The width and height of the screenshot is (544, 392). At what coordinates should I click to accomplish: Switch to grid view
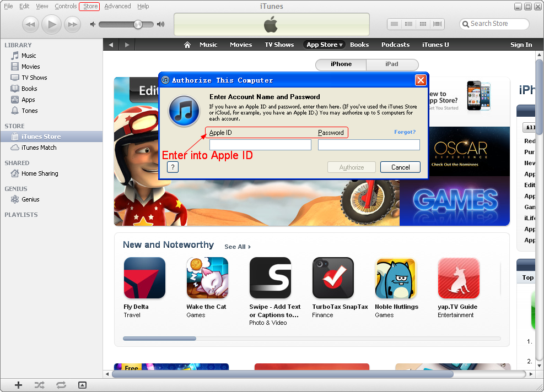[423, 24]
